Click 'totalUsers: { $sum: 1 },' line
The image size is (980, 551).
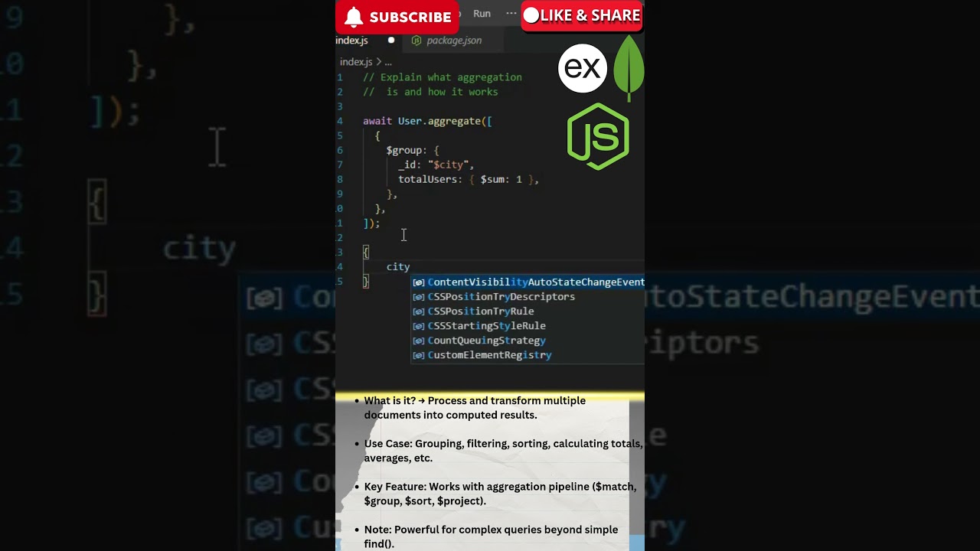tap(469, 179)
